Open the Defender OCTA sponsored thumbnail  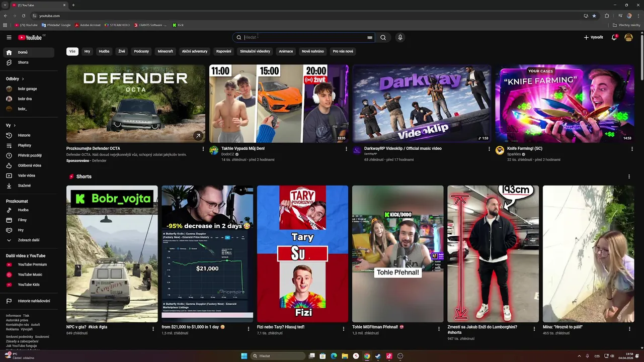click(x=136, y=104)
